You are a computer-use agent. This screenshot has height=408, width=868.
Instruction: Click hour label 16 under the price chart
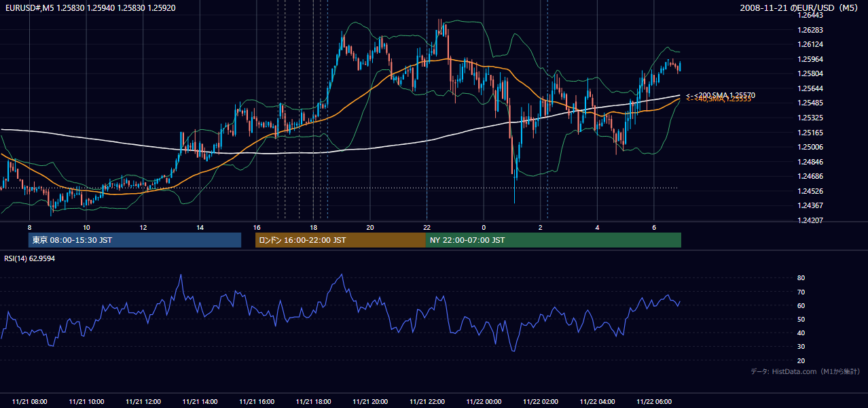257,227
